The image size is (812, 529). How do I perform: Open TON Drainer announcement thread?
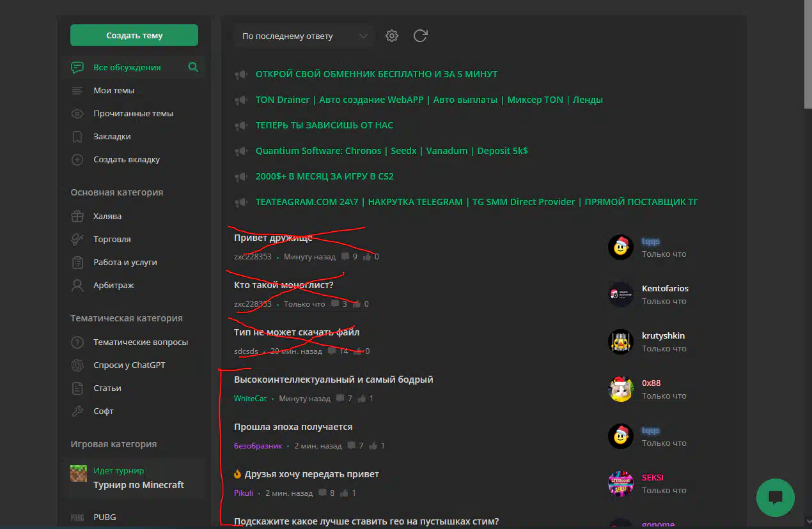tap(429, 100)
